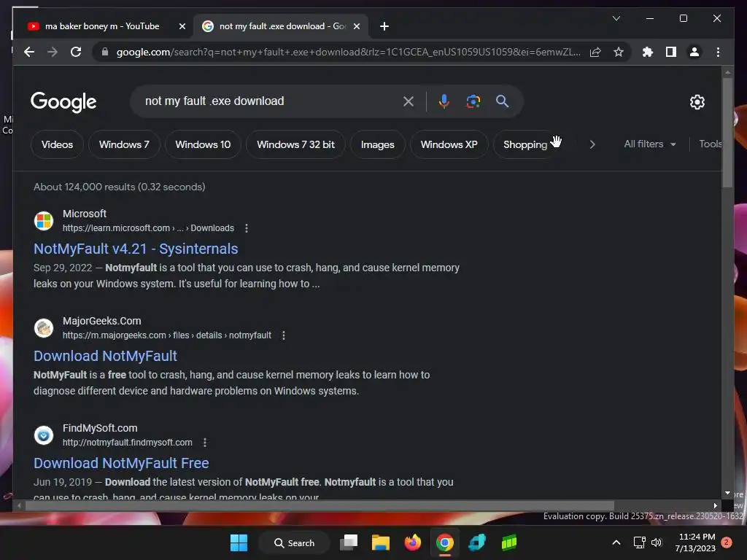Close the Google search tab
The height and width of the screenshot is (560, 747).
click(x=356, y=26)
